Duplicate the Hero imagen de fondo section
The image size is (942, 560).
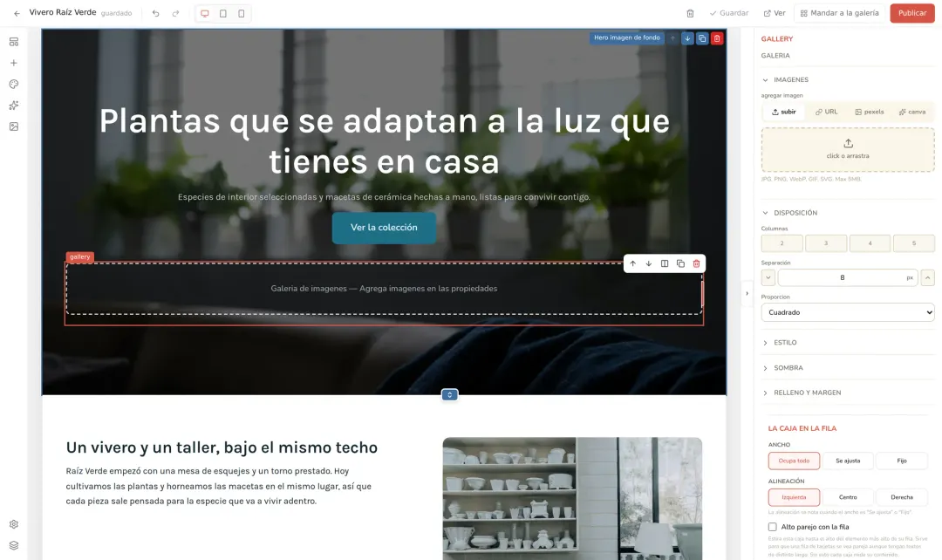click(x=701, y=38)
